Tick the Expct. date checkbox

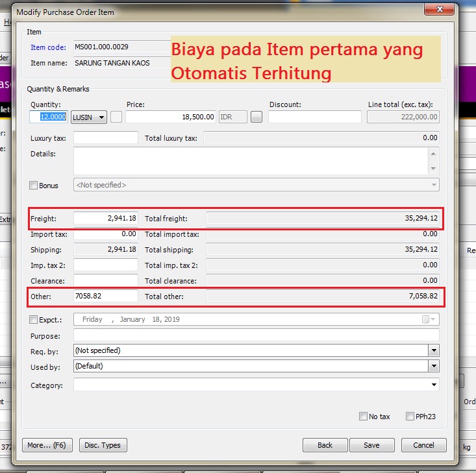[34, 319]
